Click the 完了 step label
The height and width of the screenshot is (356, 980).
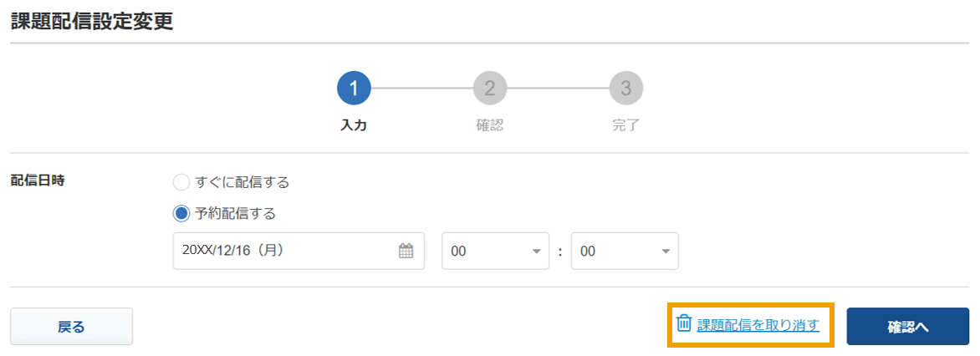[626, 125]
